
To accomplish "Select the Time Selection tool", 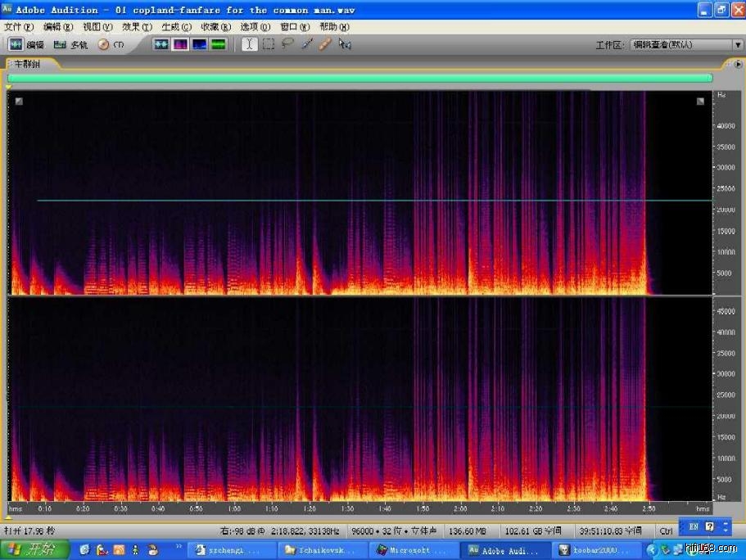I will tap(249, 44).
